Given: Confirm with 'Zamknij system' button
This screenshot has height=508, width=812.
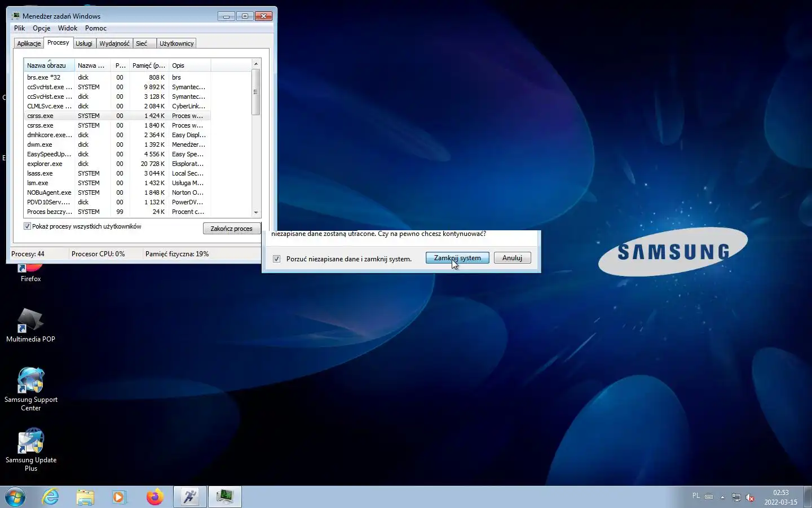Looking at the screenshot, I should [x=457, y=258].
